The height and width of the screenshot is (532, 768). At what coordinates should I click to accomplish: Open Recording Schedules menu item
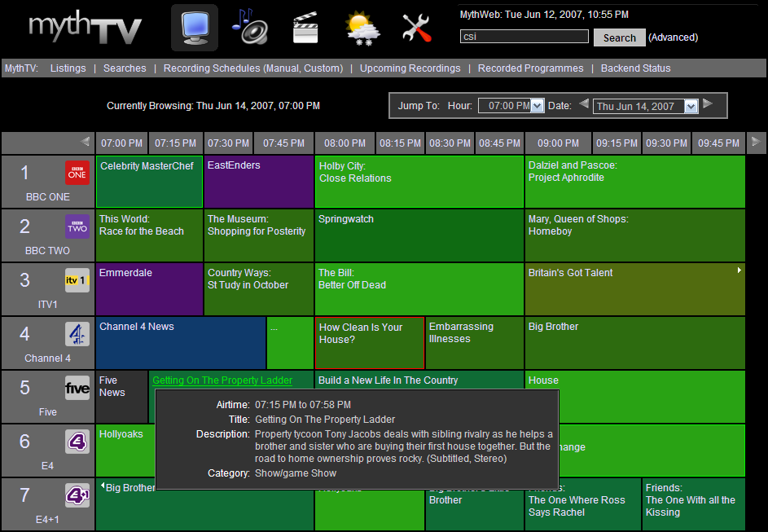tap(212, 68)
